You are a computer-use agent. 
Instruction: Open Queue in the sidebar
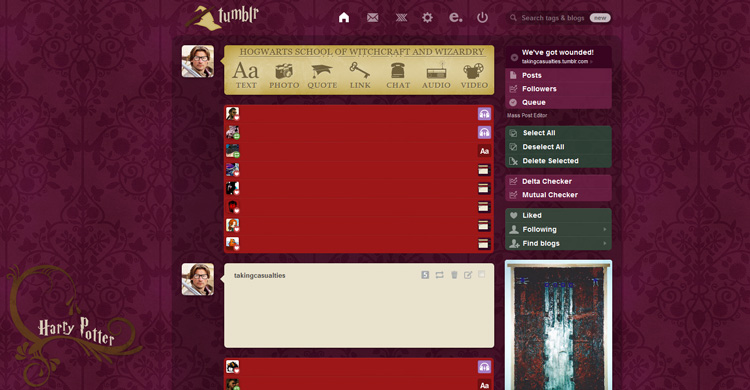click(x=558, y=102)
